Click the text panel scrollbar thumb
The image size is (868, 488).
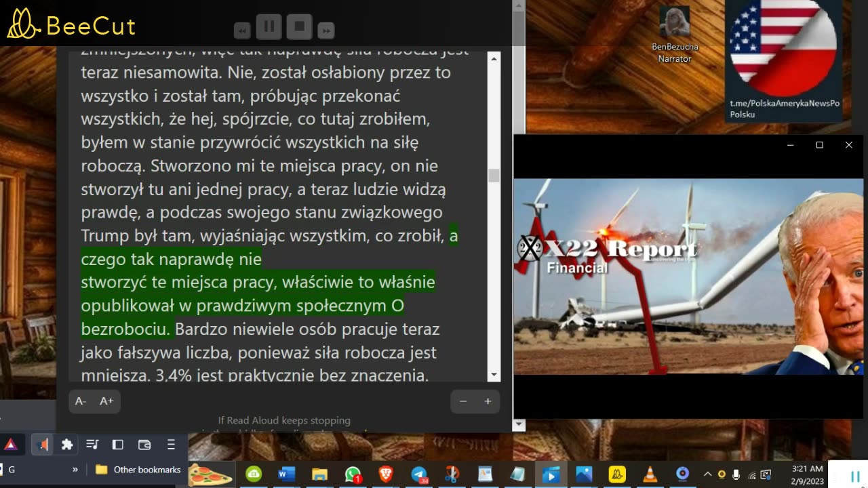tap(494, 176)
